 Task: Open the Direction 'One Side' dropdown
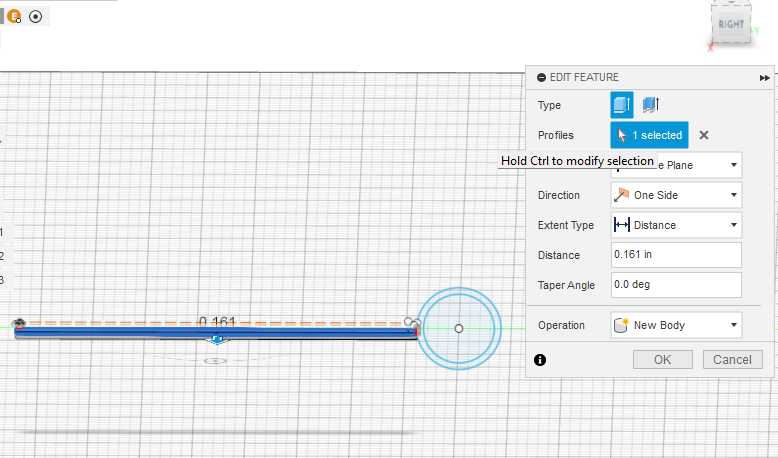click(676, 195)
